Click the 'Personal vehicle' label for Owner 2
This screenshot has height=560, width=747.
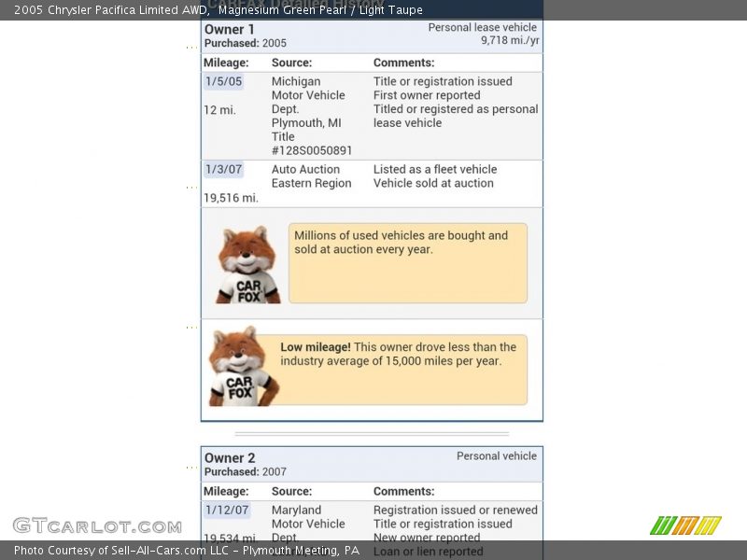point(497,456)
